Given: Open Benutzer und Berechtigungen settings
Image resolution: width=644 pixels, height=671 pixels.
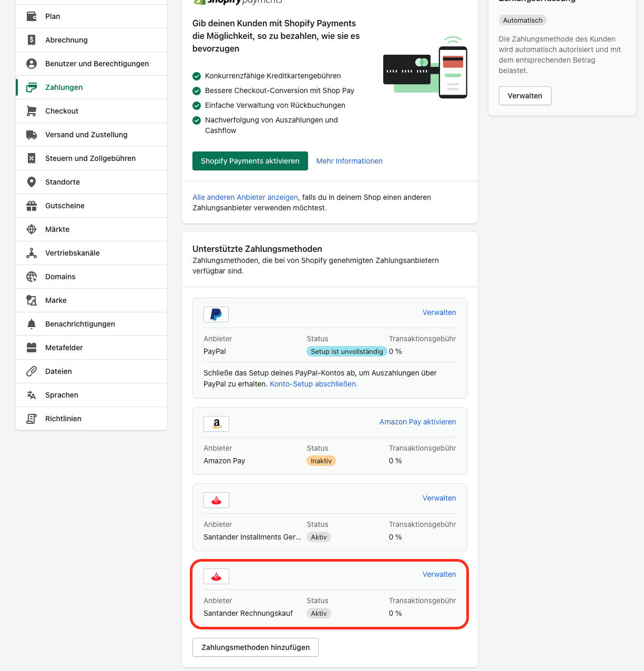Looking at the screenshot, I should coord(91,64).
